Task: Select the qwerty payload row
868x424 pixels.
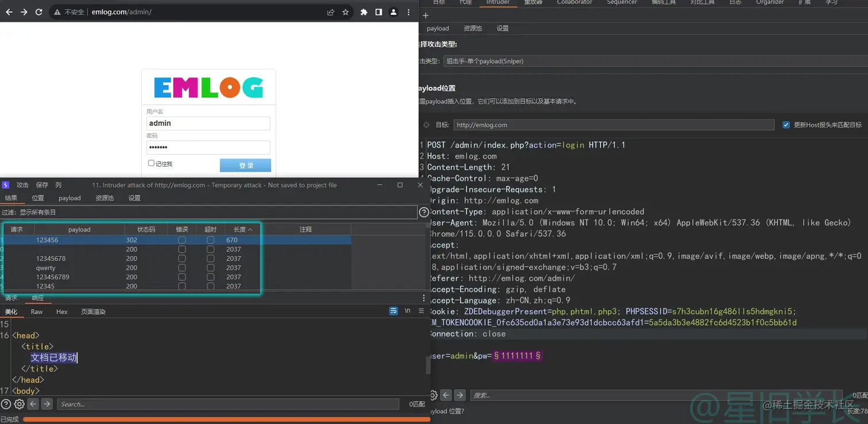Action: pyautogui.click(x=175, y=268)
